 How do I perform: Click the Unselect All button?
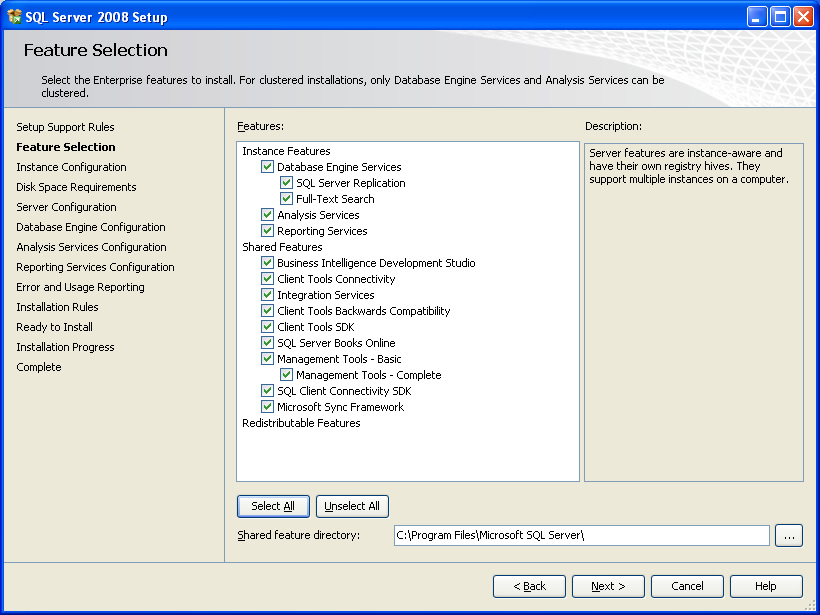[x=352, y=506]
